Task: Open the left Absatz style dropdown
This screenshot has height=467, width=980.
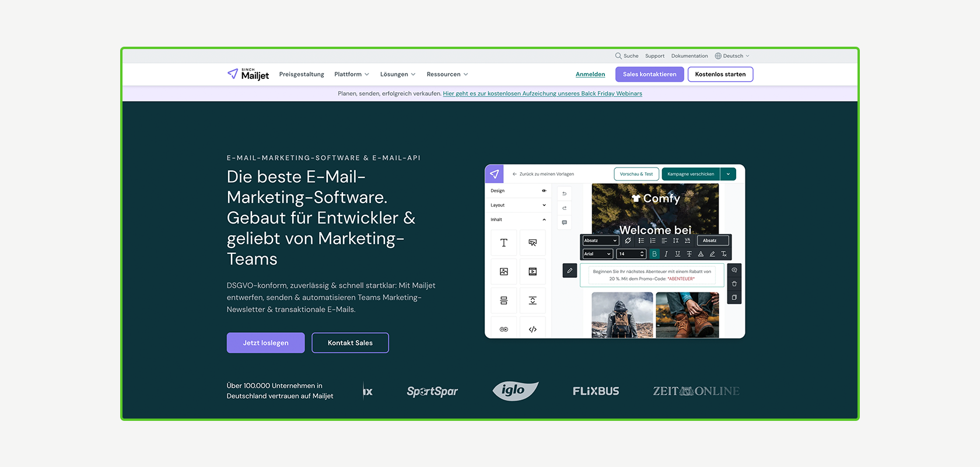Action: tap(600, 241)
